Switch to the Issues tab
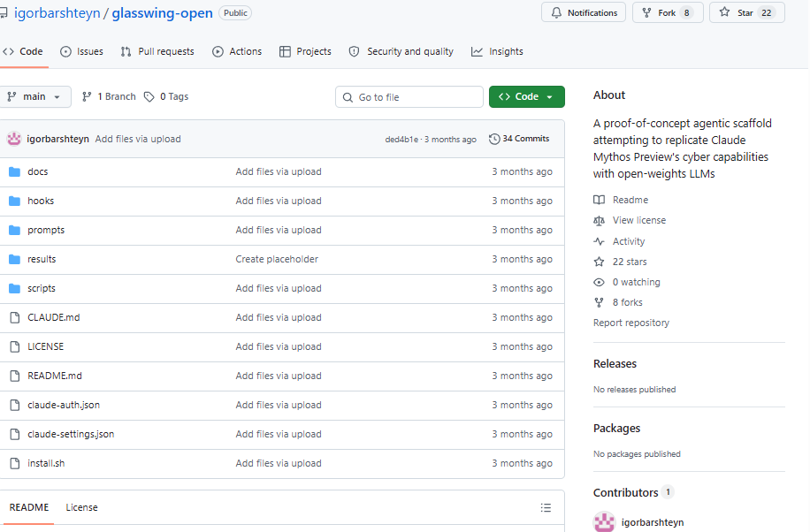This screenshot has width=810, height=532. tap(81, 51)
